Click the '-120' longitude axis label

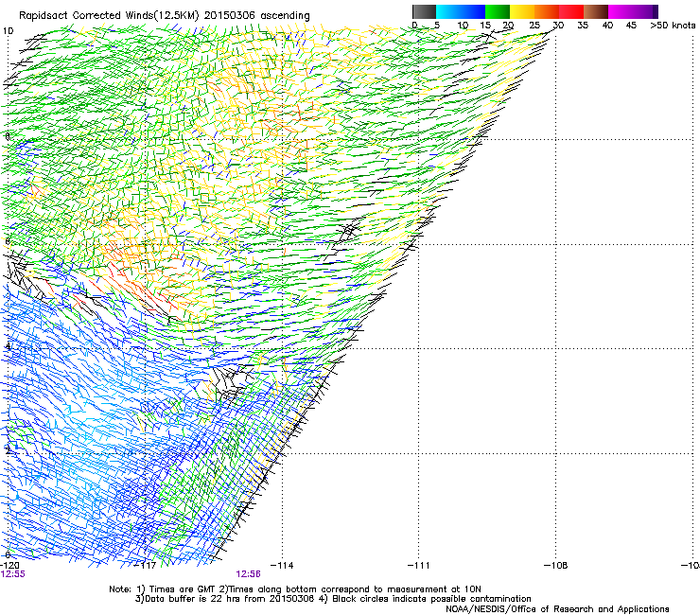click(9, 566)
